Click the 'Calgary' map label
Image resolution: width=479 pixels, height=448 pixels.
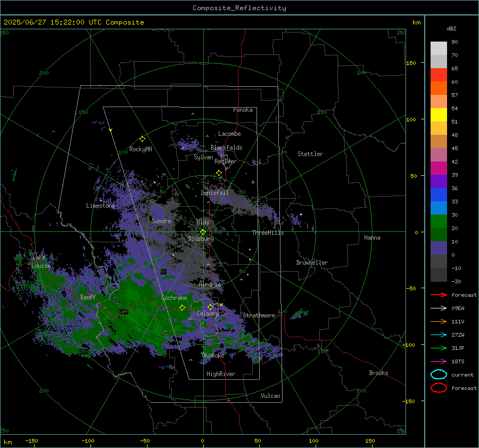(x=208, y=313)
